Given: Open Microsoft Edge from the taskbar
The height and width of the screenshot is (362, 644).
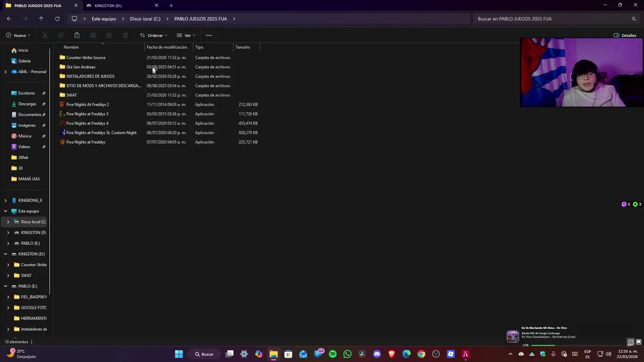Looking at the screenshot, I should tap(407, 354).
